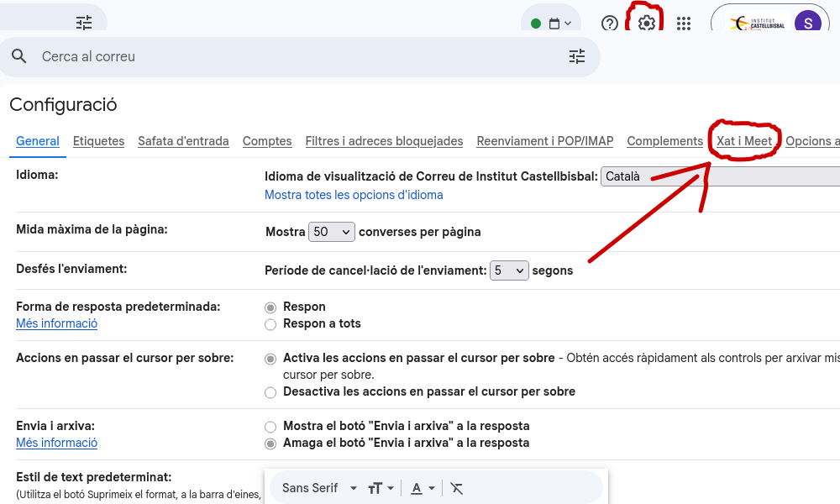The height and width of the screenshot is (504, 840).
Task: Open the Google apps grid icon
Action: 684,24
